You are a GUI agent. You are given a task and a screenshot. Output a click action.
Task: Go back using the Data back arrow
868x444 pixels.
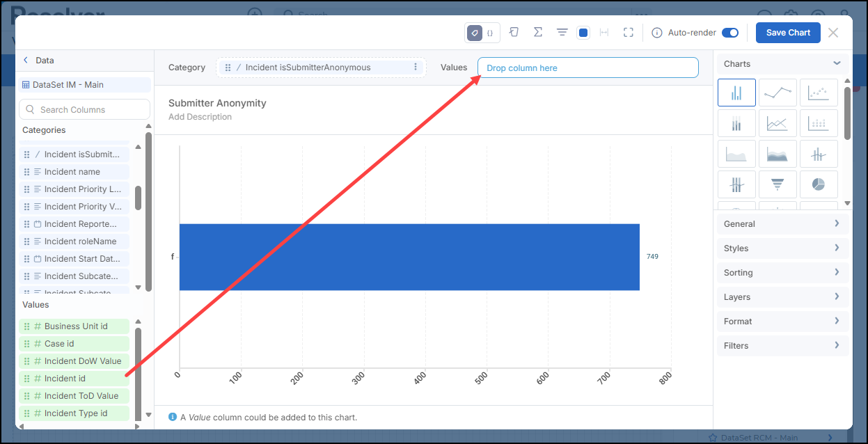[26, 61]
